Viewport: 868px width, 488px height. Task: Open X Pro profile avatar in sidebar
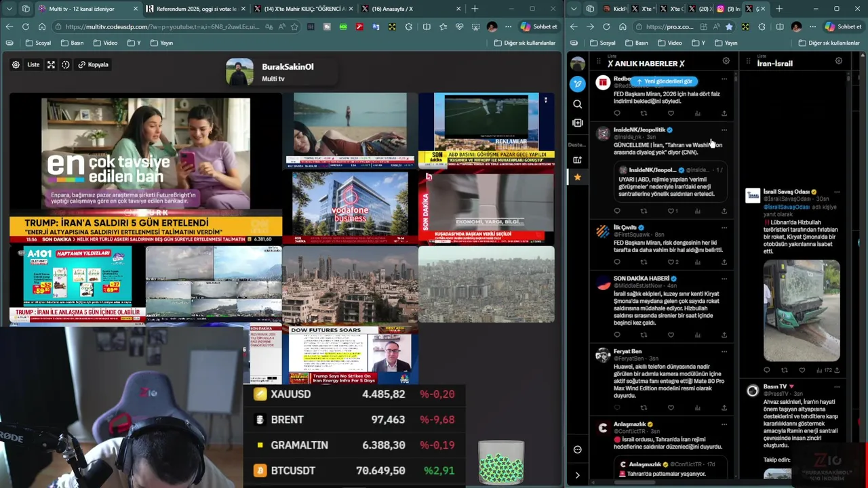point(577,64)
